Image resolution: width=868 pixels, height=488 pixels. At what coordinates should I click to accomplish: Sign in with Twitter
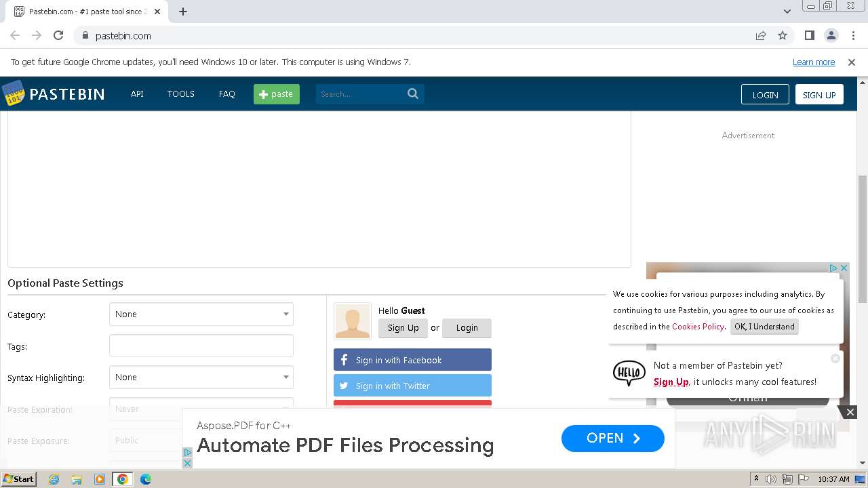point(412,386)
